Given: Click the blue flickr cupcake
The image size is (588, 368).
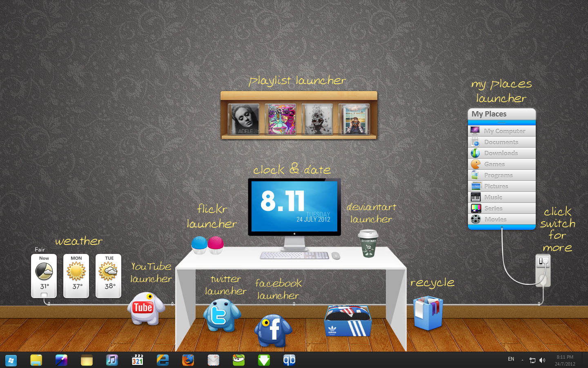Looking at the screenshot, I should 199,245.
